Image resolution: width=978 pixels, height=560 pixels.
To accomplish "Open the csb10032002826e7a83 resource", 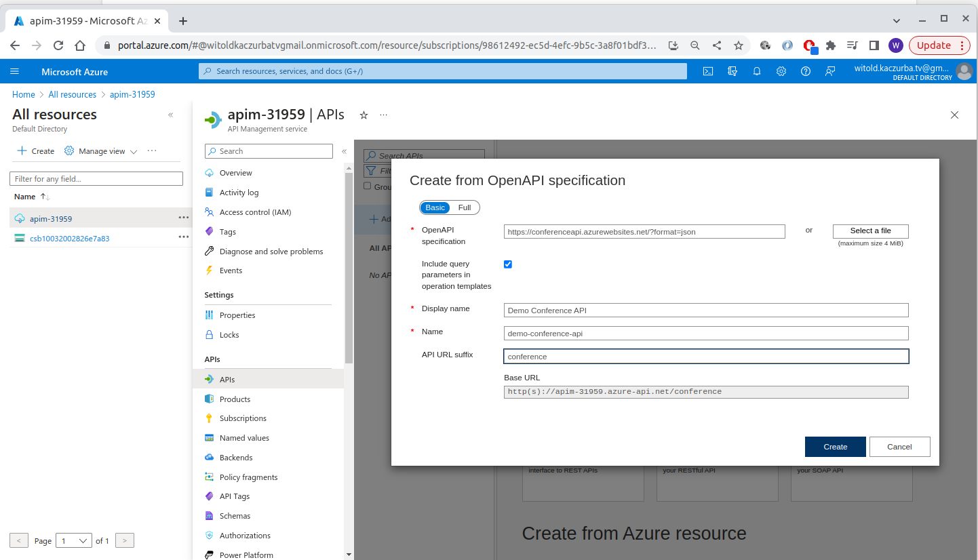I will (x=70, y=239).
